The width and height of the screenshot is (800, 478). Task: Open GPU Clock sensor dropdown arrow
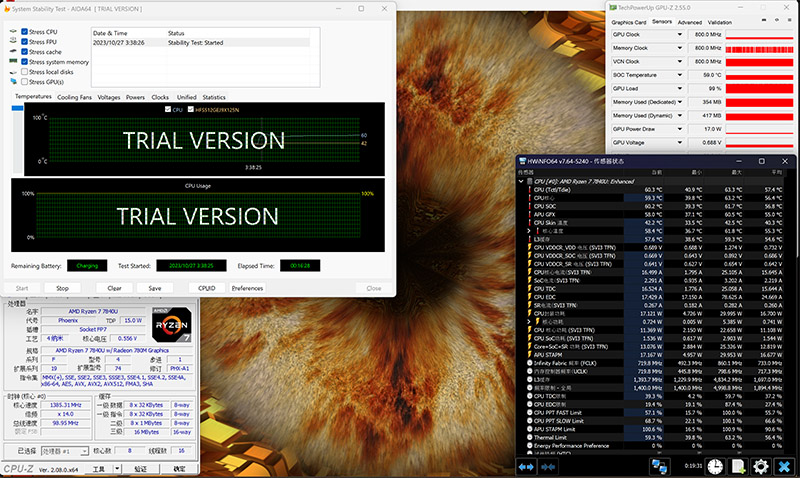pos(680,34)
